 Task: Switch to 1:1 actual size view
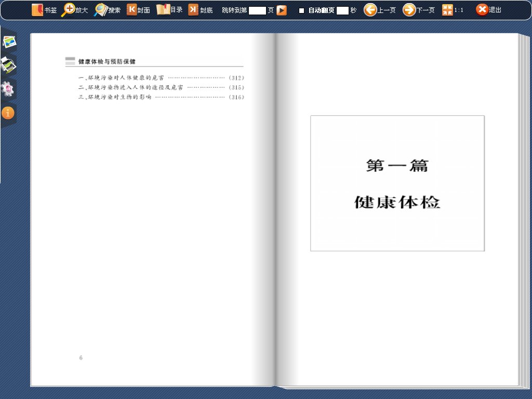[x=453, y=10]
